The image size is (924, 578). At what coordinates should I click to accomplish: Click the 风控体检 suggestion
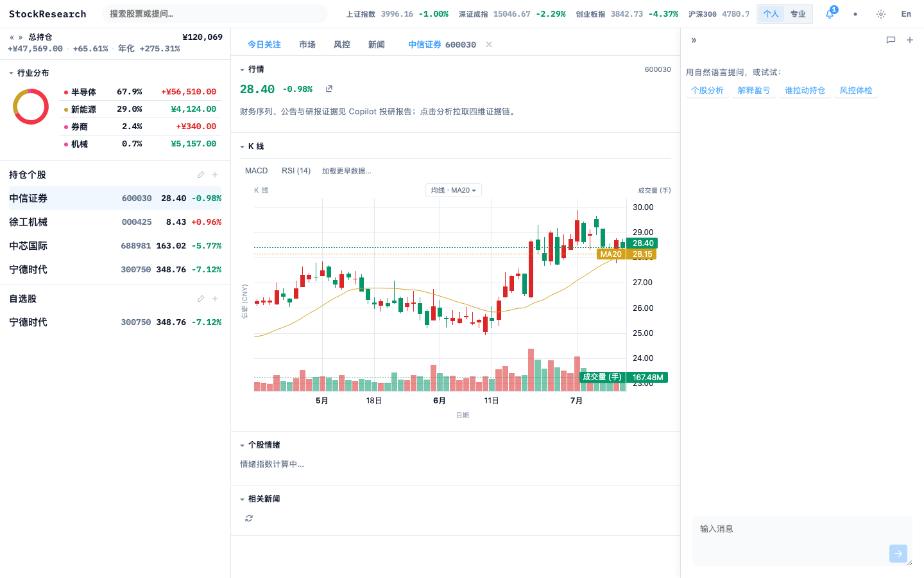pos(856,91)
